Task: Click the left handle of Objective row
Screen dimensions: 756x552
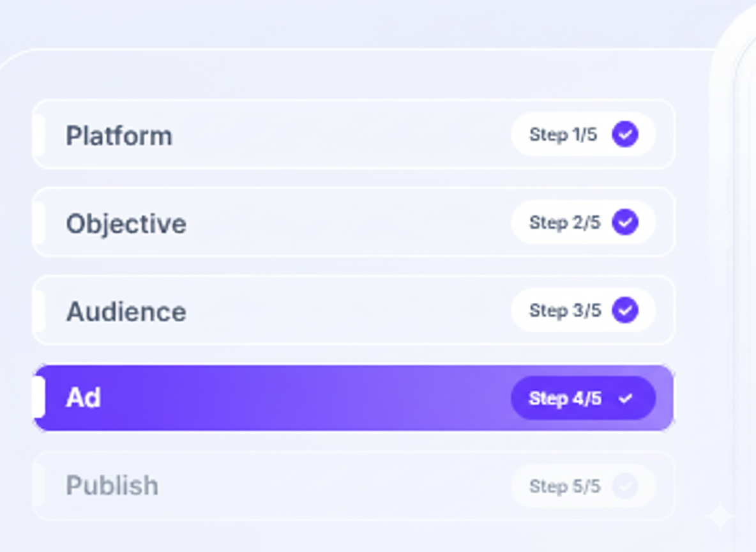Action: point(39,222)
